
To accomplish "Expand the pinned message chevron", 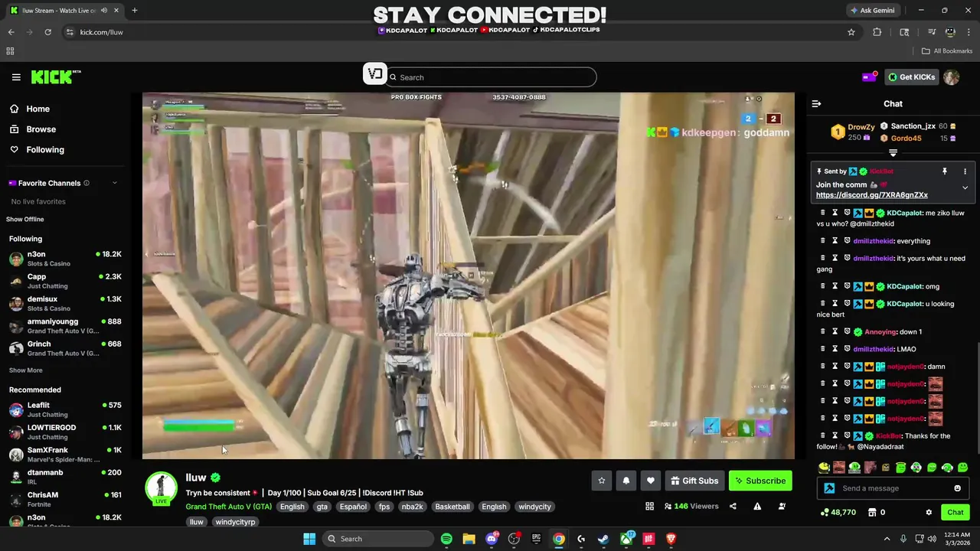I will (x=965, y=187).
